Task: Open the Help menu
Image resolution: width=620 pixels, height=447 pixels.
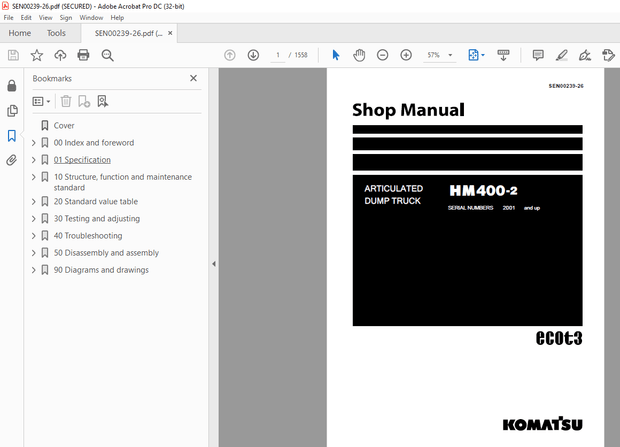Action: (x=117, y=17)
